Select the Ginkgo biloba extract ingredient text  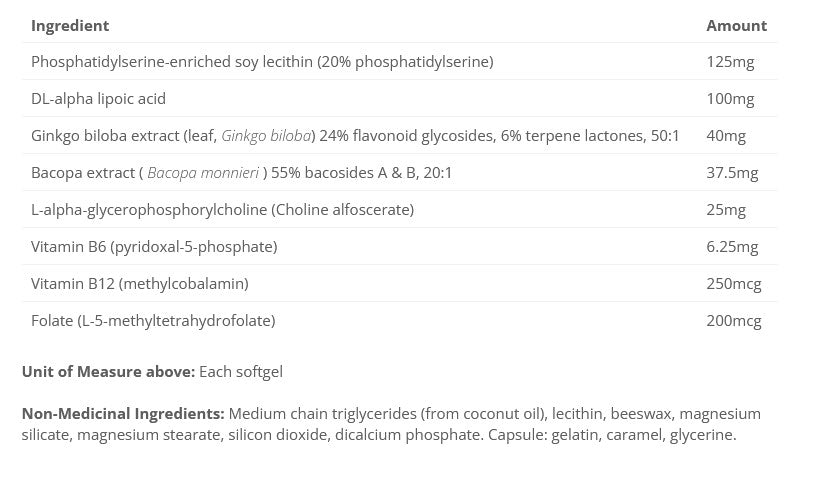[x=120, y=136]
